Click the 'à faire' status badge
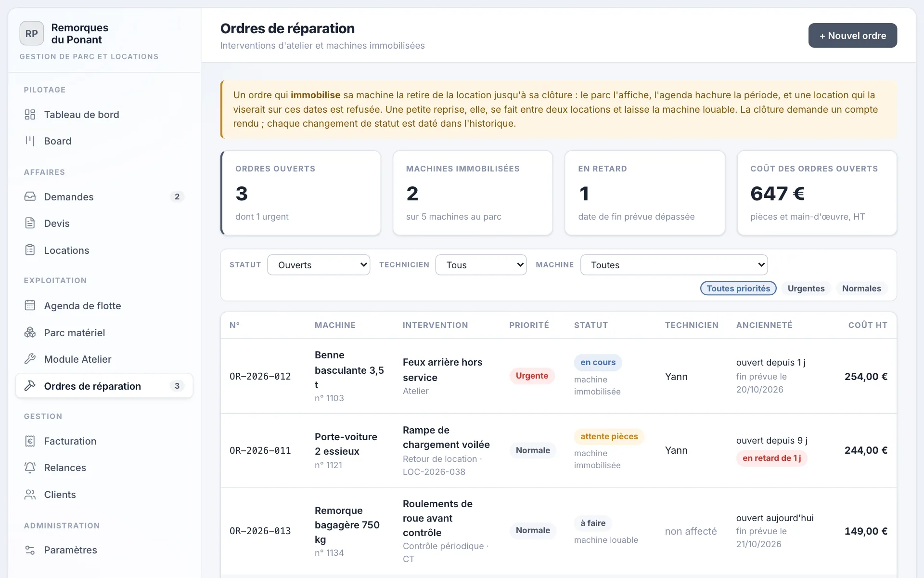 593,523
